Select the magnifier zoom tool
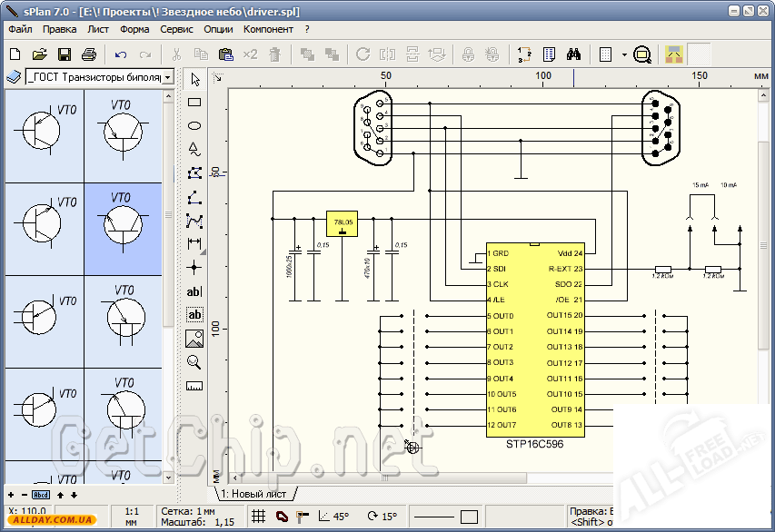 pyautogui.click(x=194, y=362)
